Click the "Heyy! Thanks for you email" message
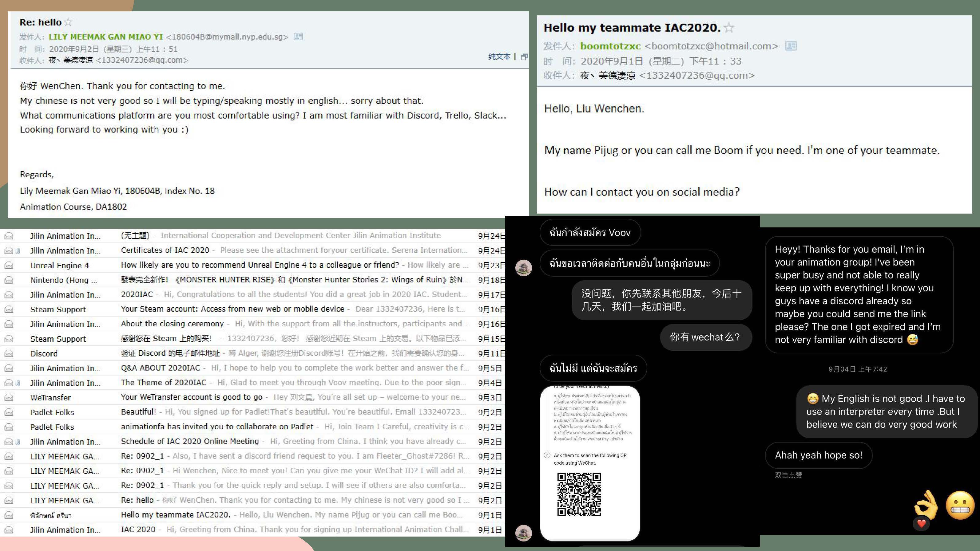Image resolution: width=980 pixels, height=551 pixels. (859, 295)
